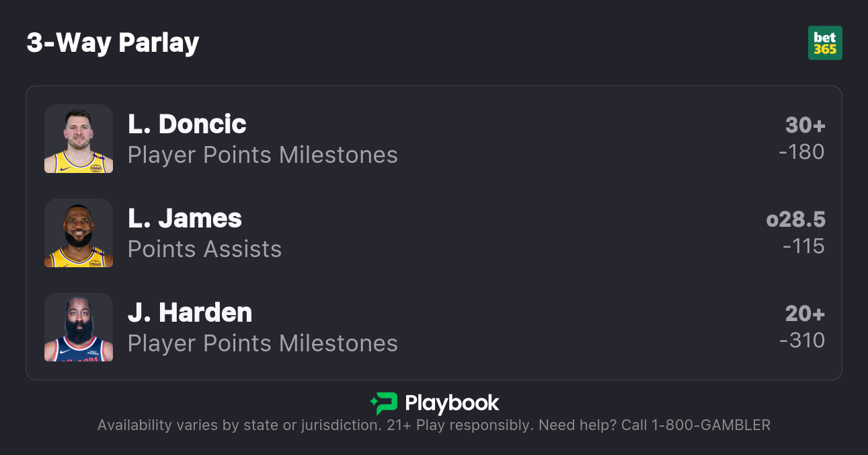The height and width of the screenshot is (455, 868).
Task: Click the green Playbook logo icon
Action: (x=384, y=403)
